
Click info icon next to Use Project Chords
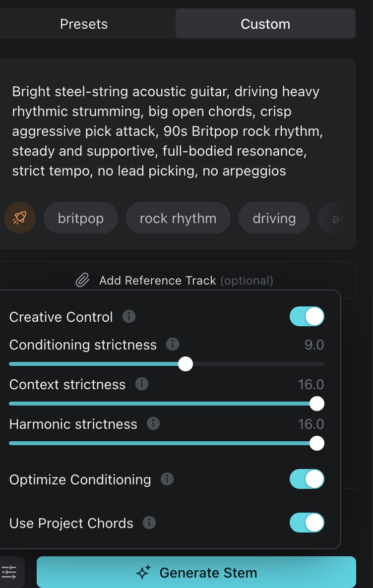149,523
